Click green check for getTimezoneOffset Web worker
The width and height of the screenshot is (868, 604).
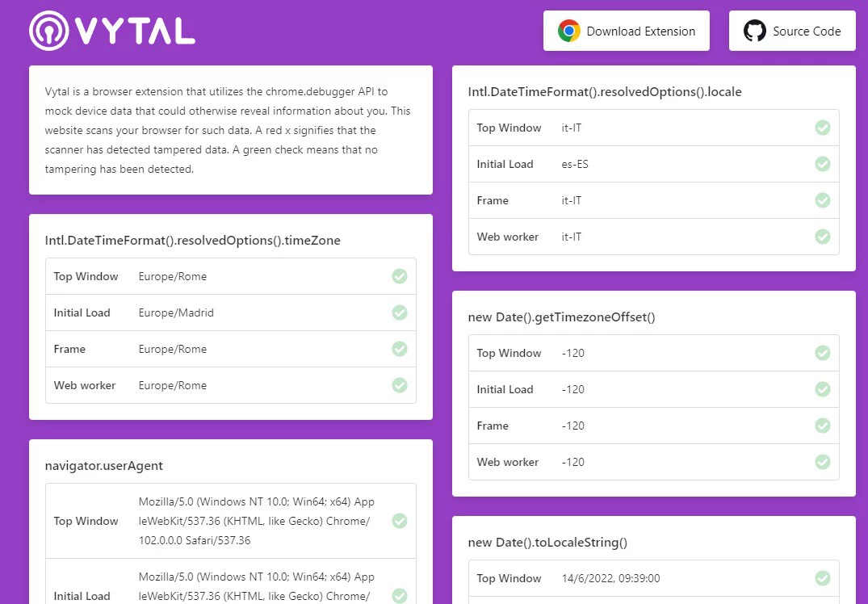823,462
